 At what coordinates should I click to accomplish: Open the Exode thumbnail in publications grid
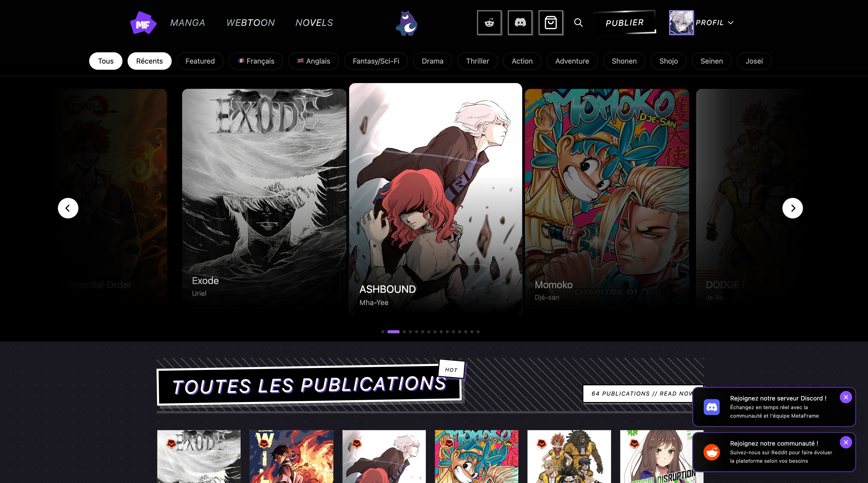(x=199, y=457)
